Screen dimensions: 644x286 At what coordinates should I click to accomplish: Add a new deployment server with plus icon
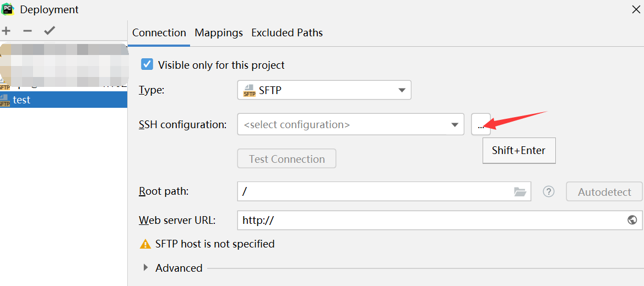point(6,31)
